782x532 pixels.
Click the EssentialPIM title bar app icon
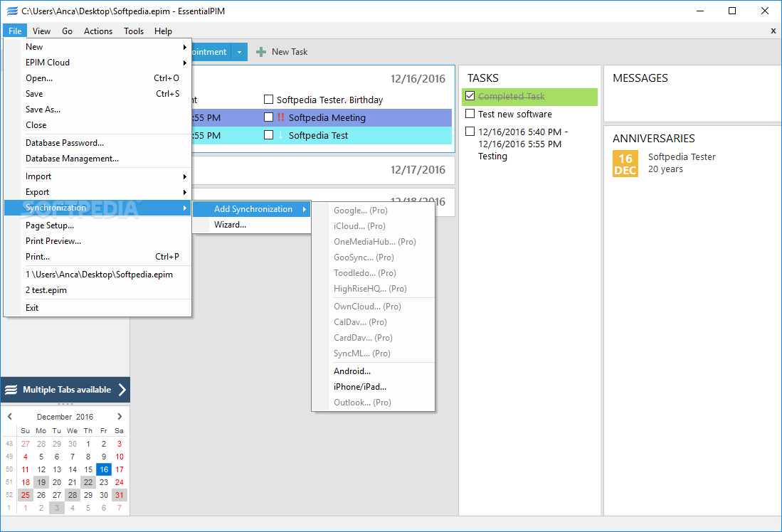coord(13,11)
